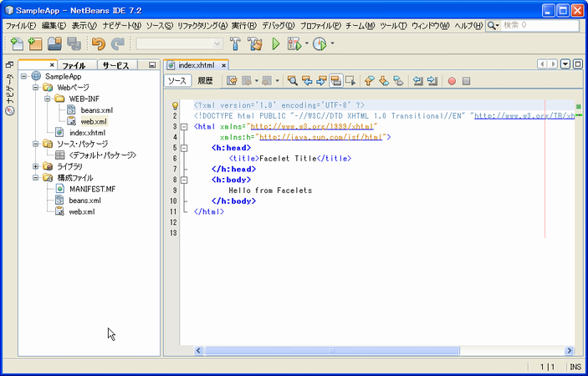Screen dimensions: 588x376
Task: Maximize the editor window
Action: 578,64
